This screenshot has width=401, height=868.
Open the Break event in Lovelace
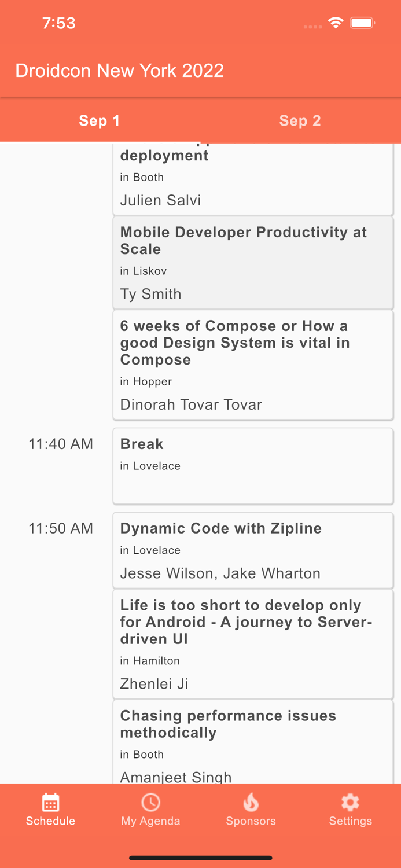(253, 465)
